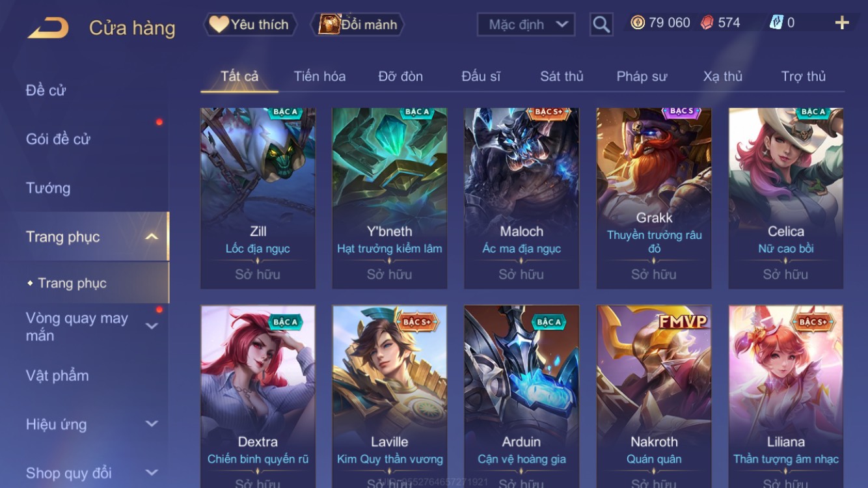868x488 pixels.
Task: Tap the red ruby currency icon
Action: [707, 23]
